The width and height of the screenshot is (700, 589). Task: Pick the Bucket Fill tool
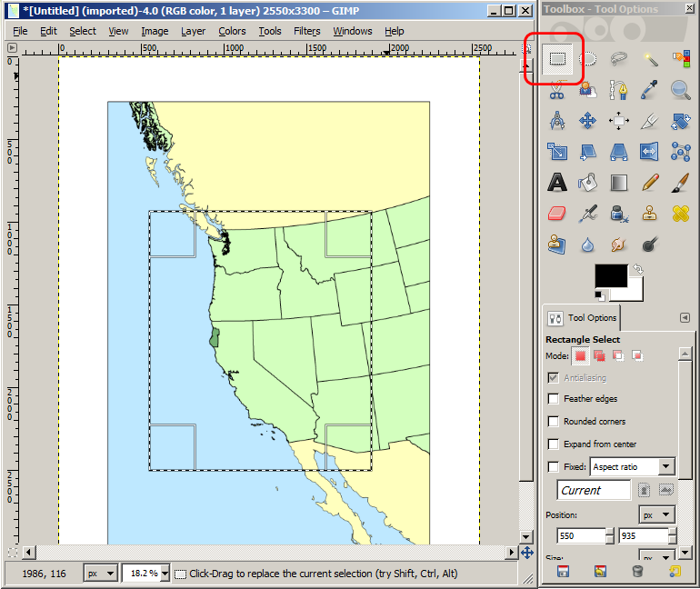[x=588, y=182]
